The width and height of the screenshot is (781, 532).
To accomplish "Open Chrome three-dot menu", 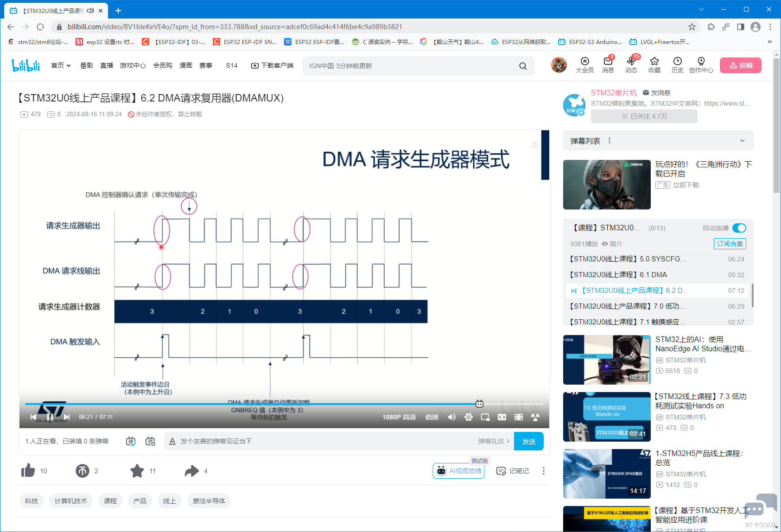I will (770, 27).
